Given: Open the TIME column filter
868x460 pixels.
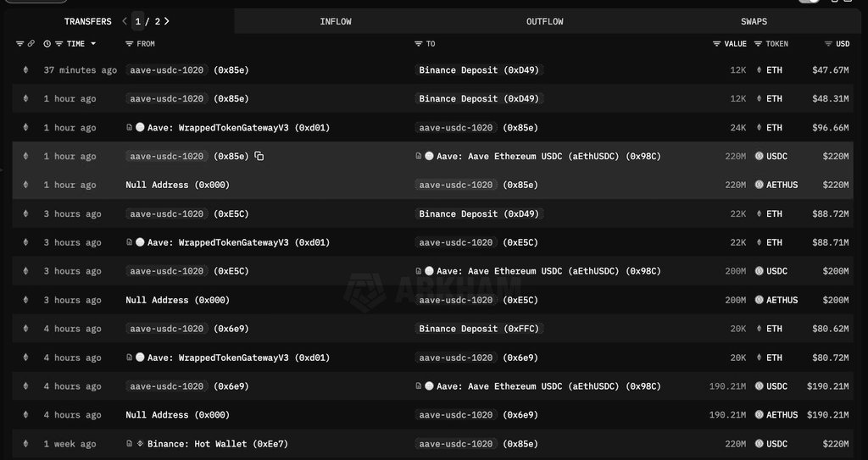Looking at the screenshot, I should point(58,44).
